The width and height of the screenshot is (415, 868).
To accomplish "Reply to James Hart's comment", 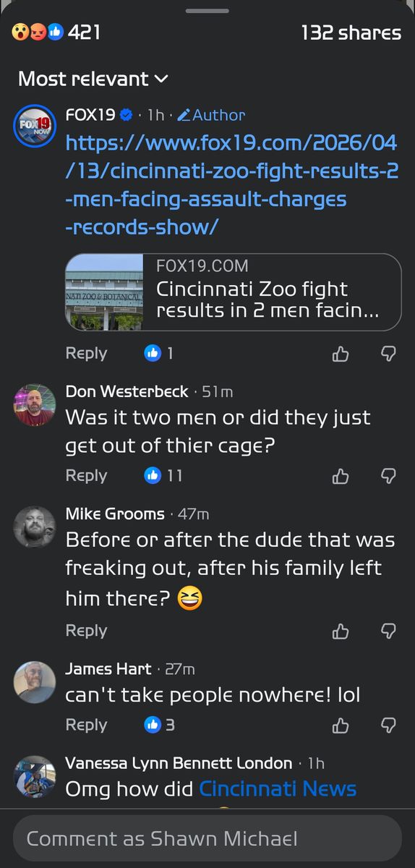I will [86, 725].
